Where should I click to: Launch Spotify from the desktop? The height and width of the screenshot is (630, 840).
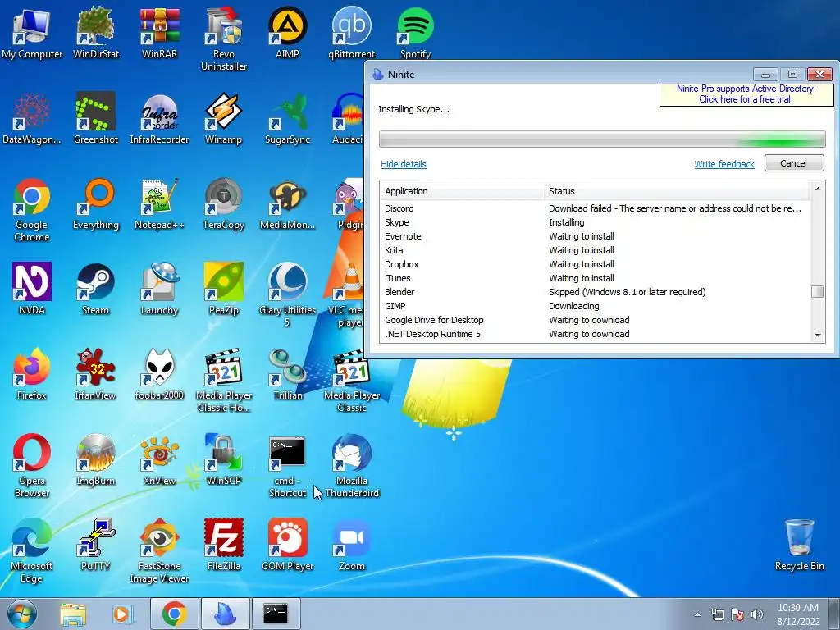[415, 32]
